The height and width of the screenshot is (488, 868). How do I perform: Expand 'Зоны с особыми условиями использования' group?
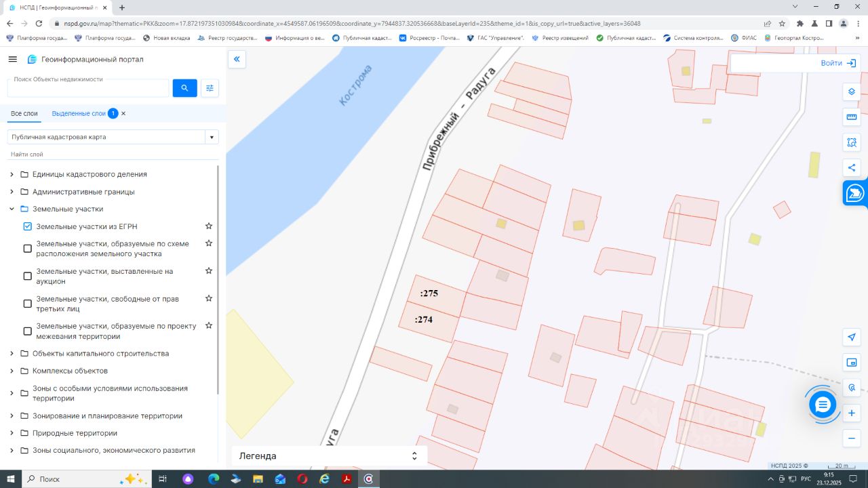[x=12, y=393]
